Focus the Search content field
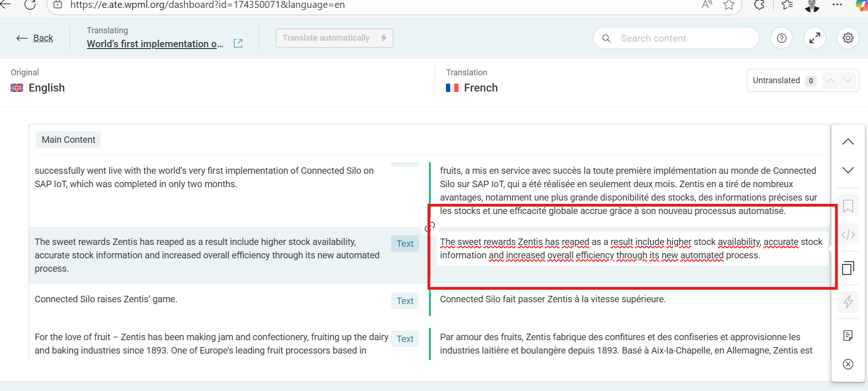Viewport: 868px width, 391px height. pyautogui.click(x=676, y=38)
